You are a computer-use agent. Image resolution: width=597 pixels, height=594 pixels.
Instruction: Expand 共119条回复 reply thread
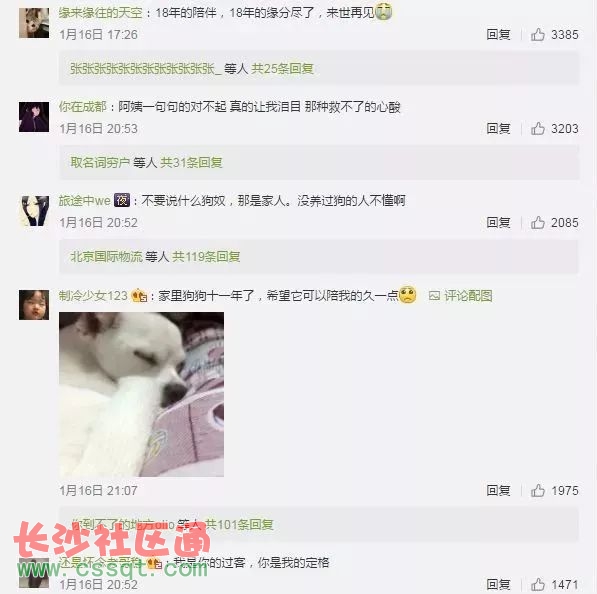tap(206, 257)
